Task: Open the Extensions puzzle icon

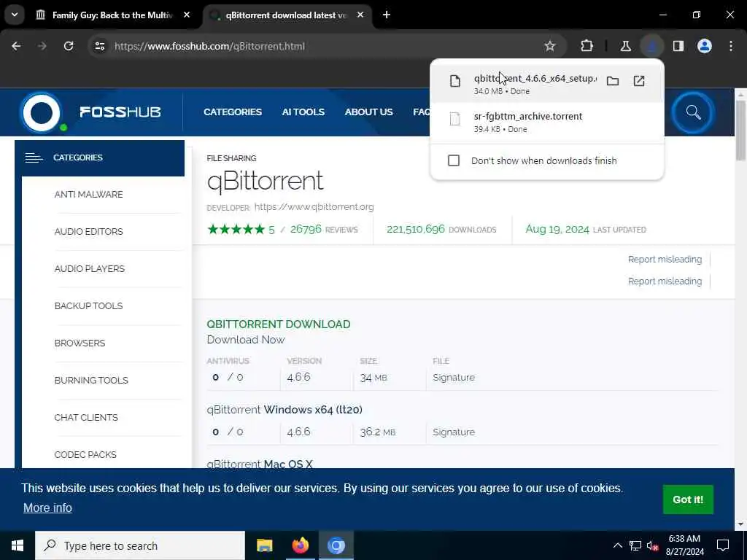Action: click(587, 46)
